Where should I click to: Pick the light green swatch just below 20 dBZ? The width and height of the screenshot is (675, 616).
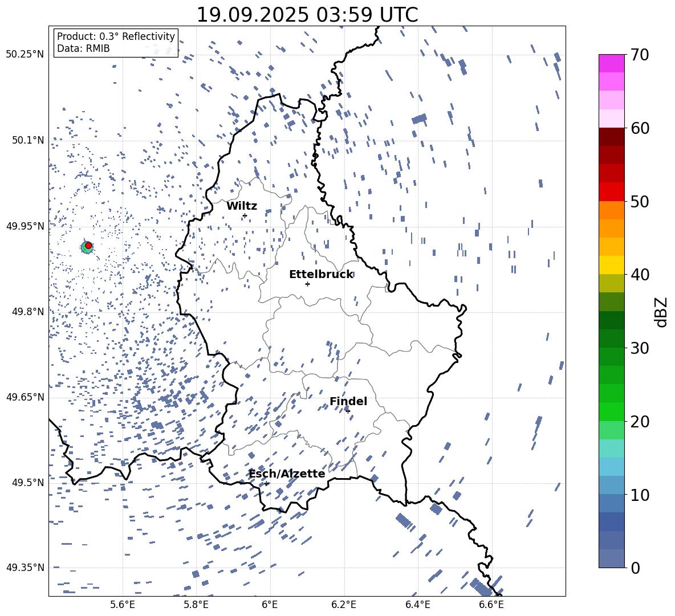[612, 430]
